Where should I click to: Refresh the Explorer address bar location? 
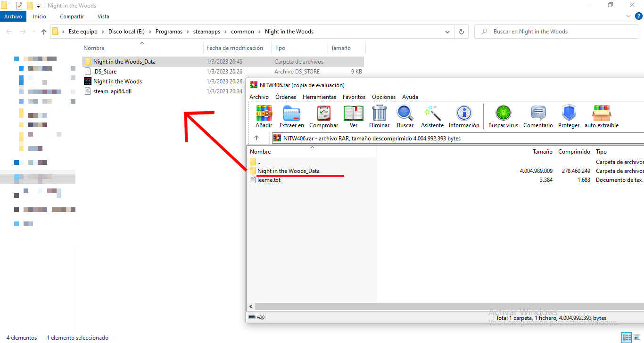[462, 32]
